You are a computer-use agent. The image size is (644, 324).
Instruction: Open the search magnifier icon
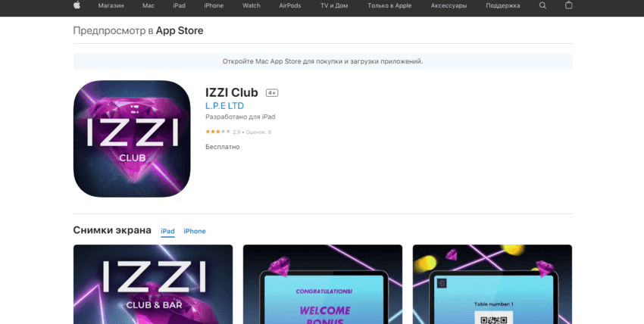[542, 5]
